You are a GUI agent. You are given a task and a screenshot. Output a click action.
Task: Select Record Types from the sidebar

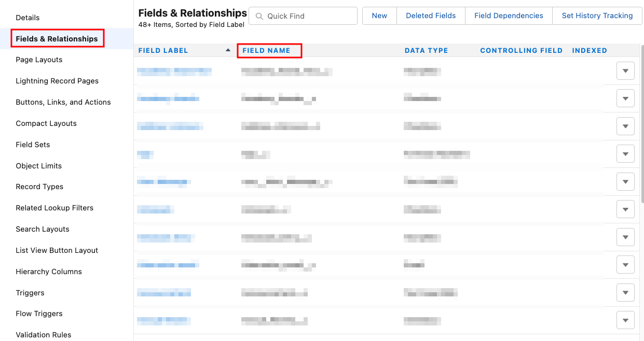(x=39, y=187)
